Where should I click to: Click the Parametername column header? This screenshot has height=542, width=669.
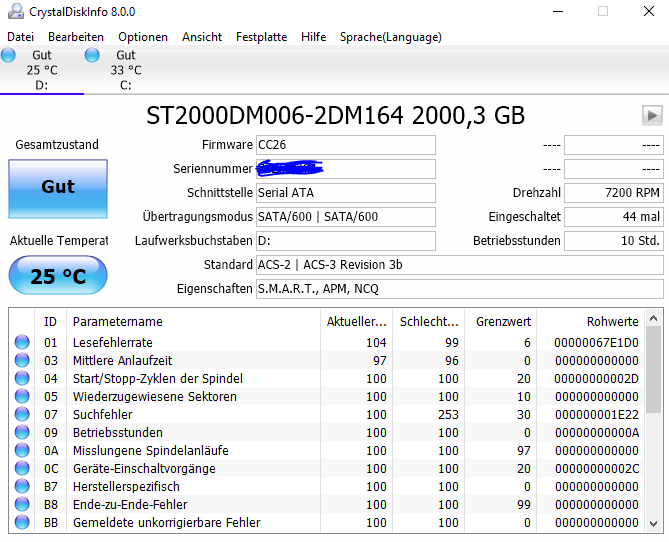point(193,321)
